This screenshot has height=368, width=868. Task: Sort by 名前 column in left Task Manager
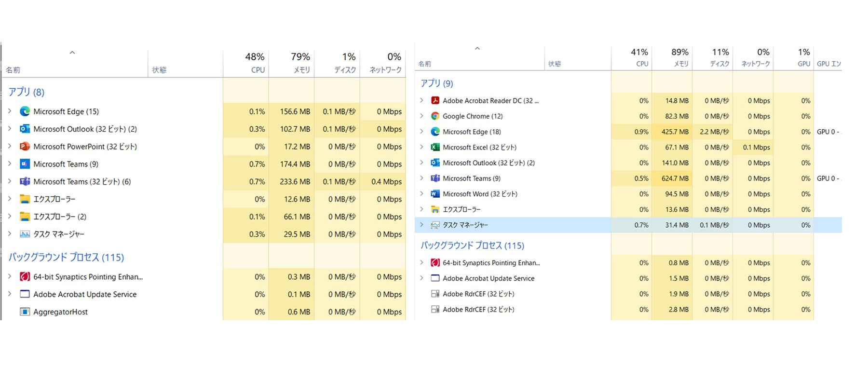tap(75, 63)
